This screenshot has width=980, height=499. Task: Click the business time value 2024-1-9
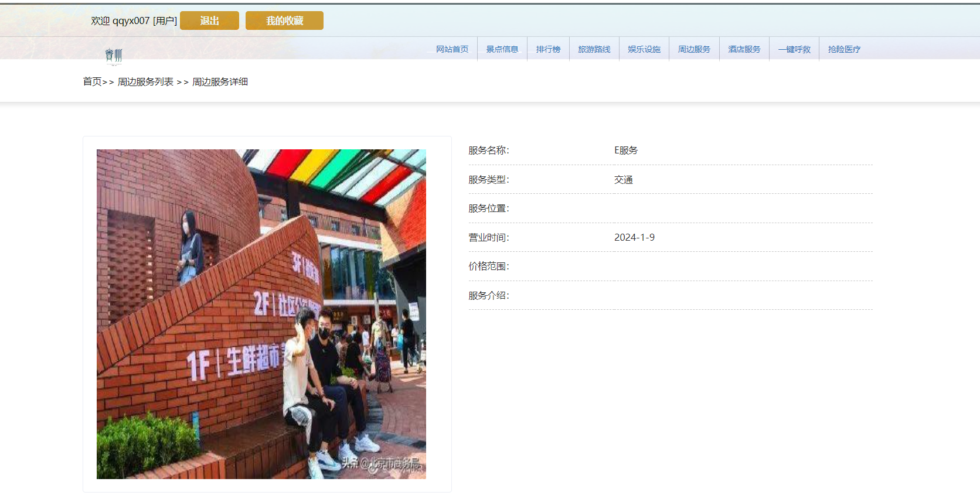(634, 237)
